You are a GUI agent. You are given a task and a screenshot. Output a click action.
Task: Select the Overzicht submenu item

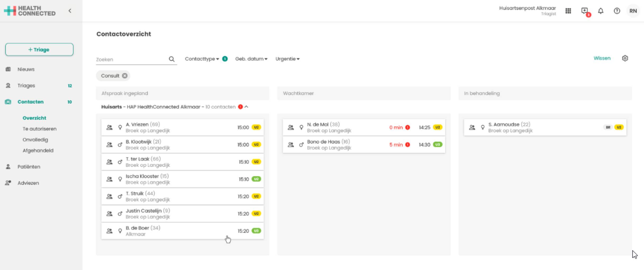(x=34, y=118)
